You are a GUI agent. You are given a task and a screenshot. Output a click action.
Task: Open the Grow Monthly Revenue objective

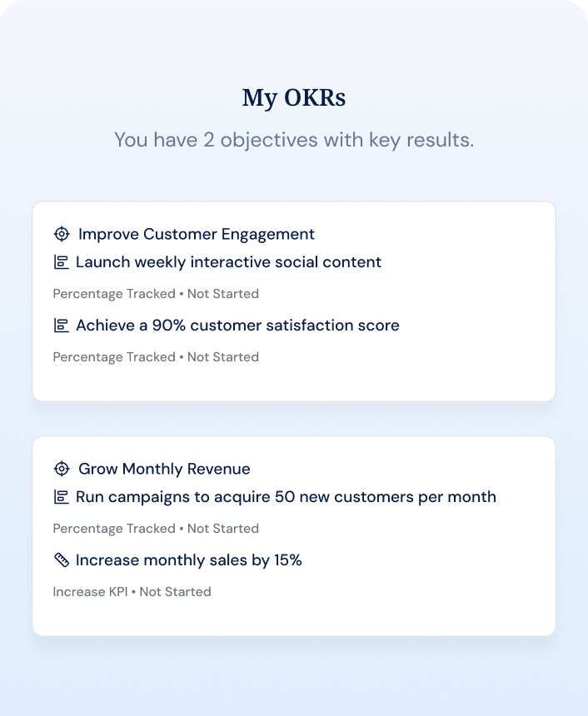coord(164,469)
